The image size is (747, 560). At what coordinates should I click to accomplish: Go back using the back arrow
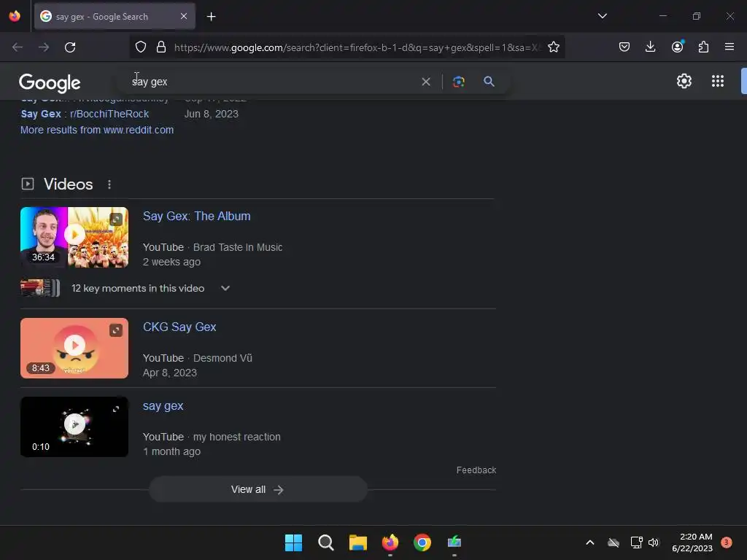pos(18,47)
